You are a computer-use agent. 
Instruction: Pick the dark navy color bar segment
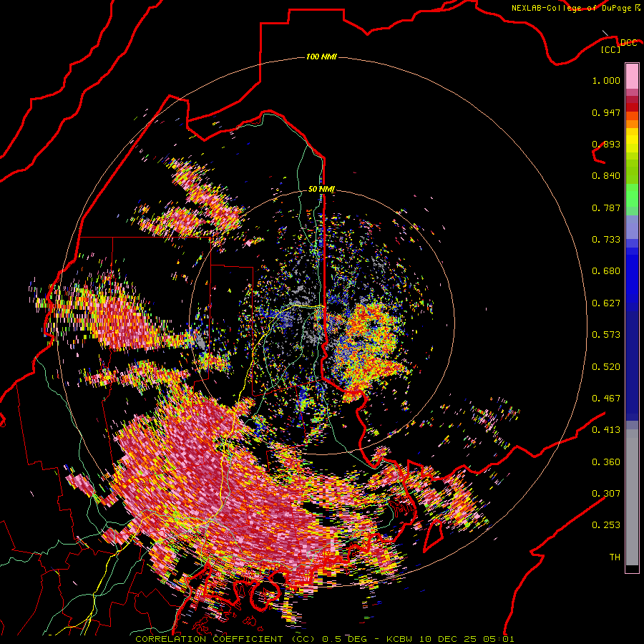click(x=632, y=366)
